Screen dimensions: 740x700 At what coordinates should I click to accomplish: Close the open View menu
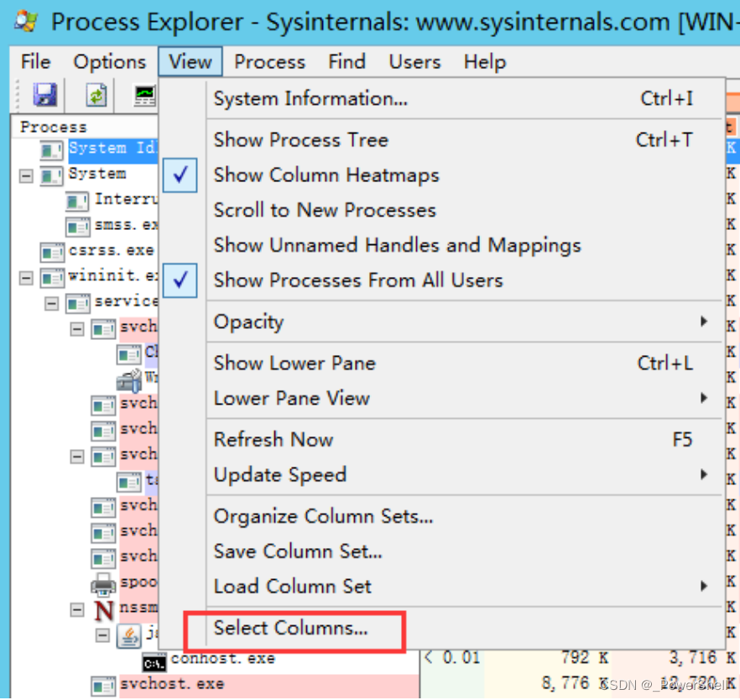coord(190,62)
